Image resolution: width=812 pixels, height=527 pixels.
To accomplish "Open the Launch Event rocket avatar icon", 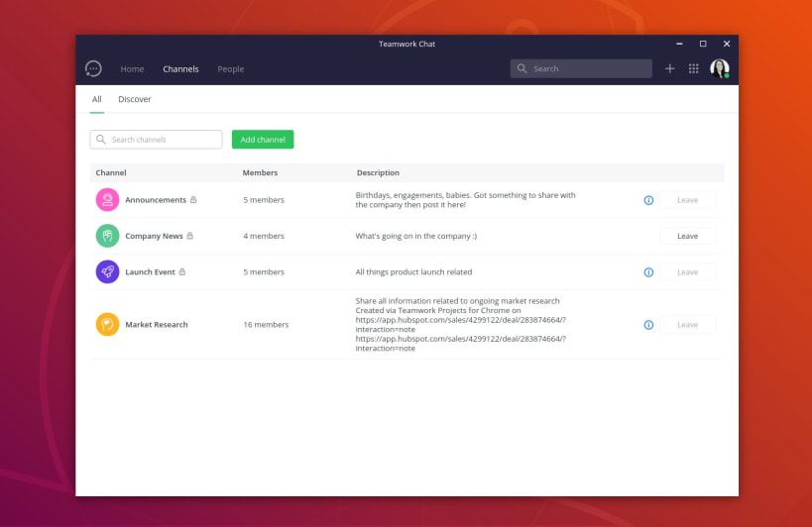I will pyautogui.click(x=107, y=272).
